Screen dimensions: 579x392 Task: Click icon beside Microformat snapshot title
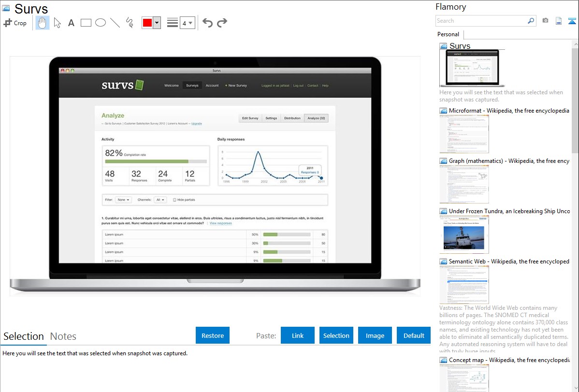pos(443,111)
